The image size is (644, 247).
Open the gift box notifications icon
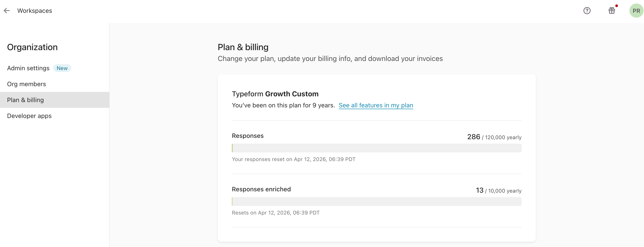(612, 11)
